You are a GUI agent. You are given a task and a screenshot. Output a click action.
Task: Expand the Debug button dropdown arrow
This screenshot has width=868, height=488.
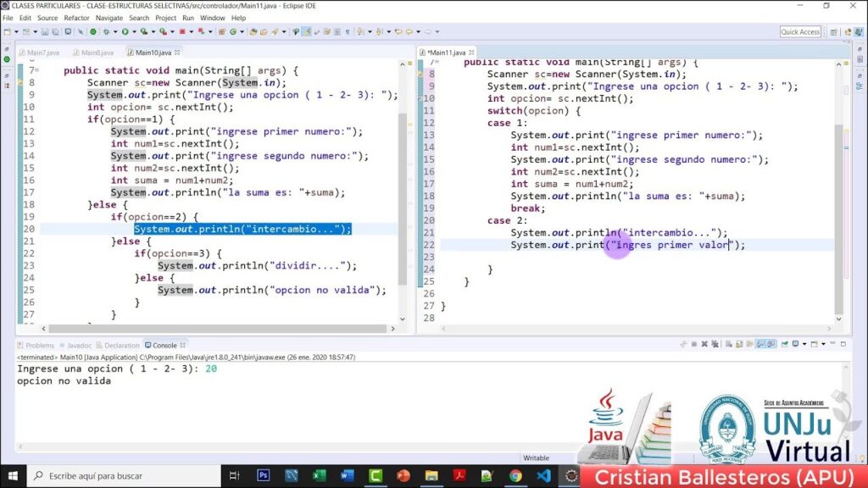[114, 32]
